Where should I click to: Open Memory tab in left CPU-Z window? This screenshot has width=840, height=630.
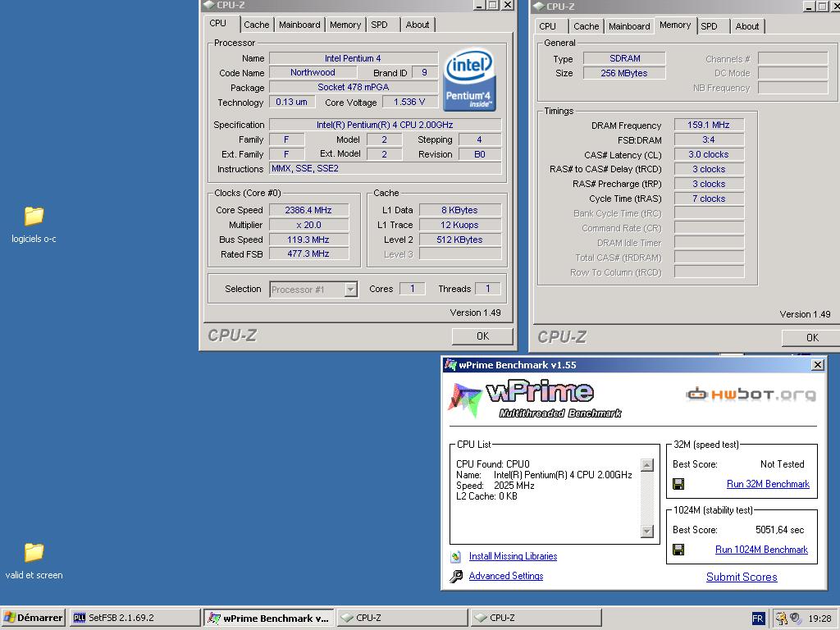pyautogui.click(x=345, y=25)
